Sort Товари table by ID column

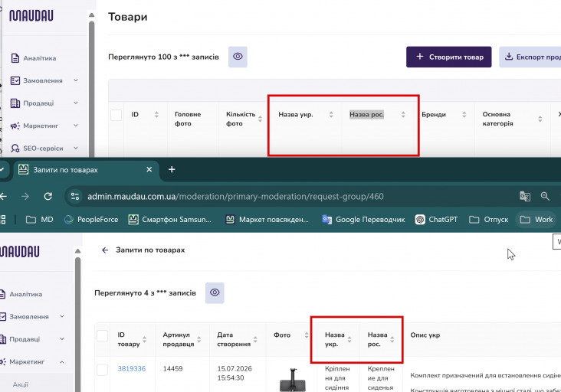(156, 114)
